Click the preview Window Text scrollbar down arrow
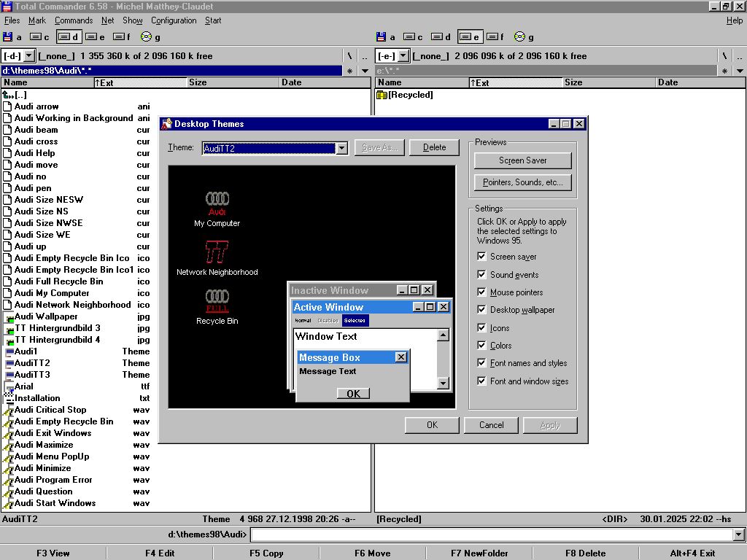 coord(443,384)
